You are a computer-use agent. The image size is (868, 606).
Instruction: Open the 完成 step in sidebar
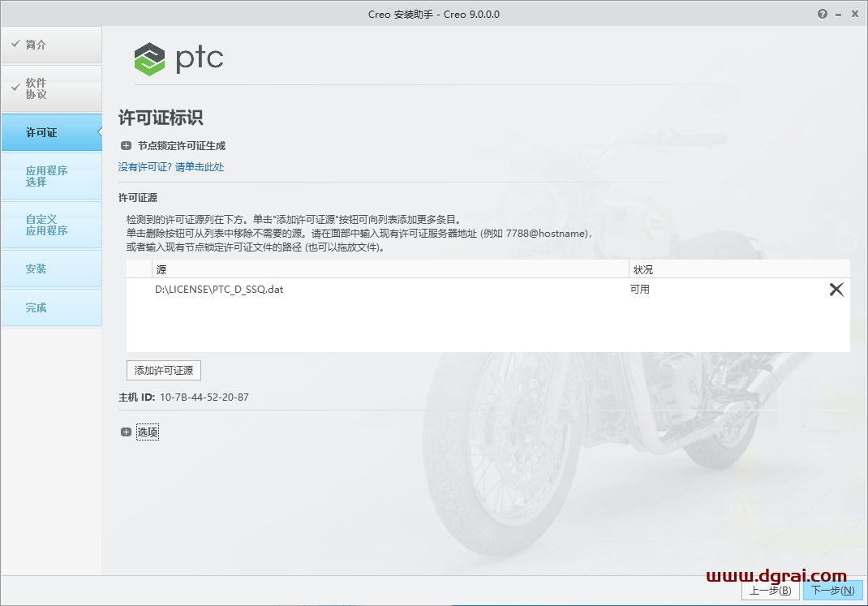coord(51,307)
